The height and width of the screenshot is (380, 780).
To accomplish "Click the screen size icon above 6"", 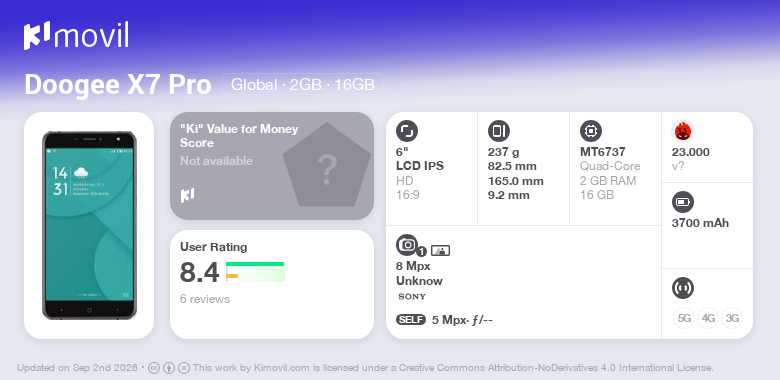I will 407,131.
